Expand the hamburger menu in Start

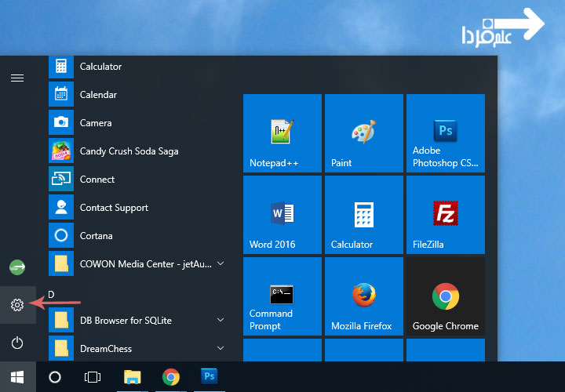click(17, 78)
